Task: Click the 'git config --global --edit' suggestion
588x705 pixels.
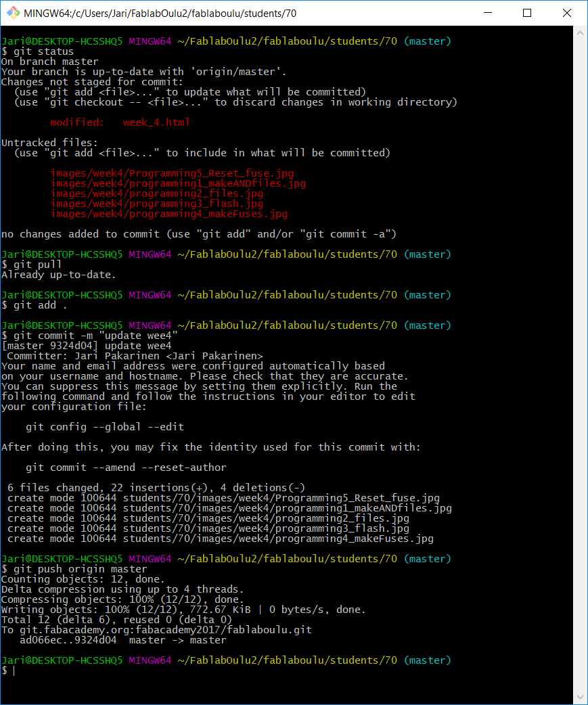Action: [x=105, y=427]
